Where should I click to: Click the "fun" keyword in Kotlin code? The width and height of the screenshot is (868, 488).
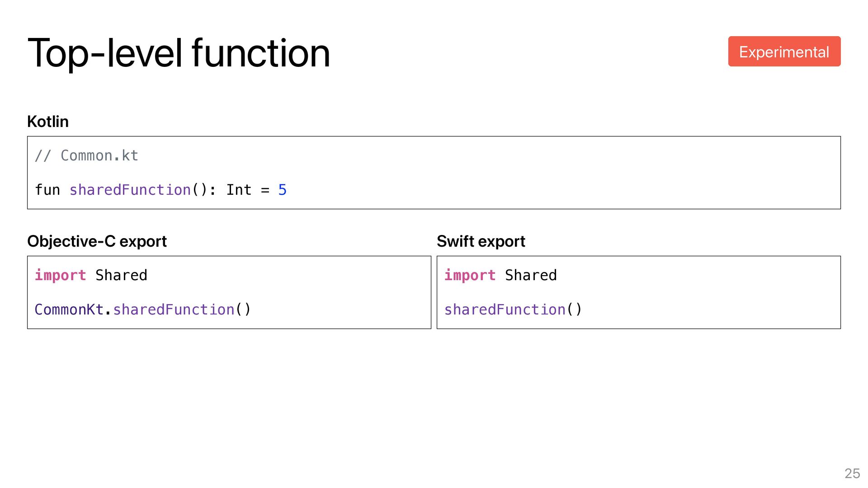pos(47,190)
